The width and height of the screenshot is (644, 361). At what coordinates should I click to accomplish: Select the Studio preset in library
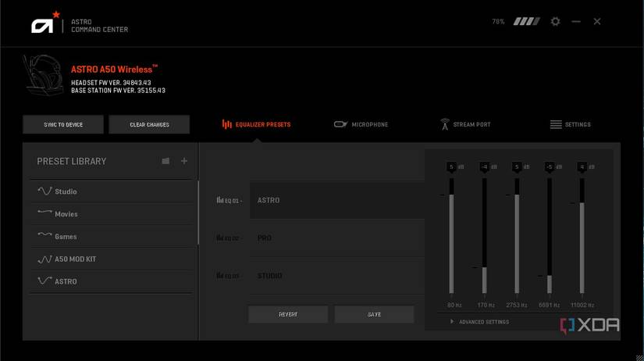pos(112,191)
